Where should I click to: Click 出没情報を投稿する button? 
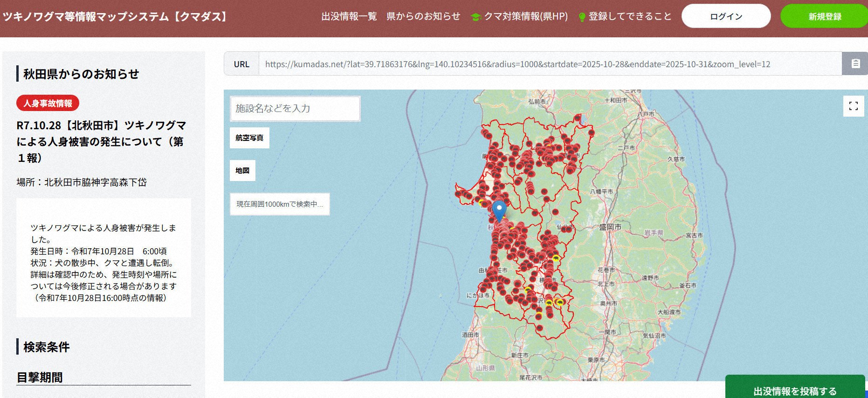coord(795,391)
